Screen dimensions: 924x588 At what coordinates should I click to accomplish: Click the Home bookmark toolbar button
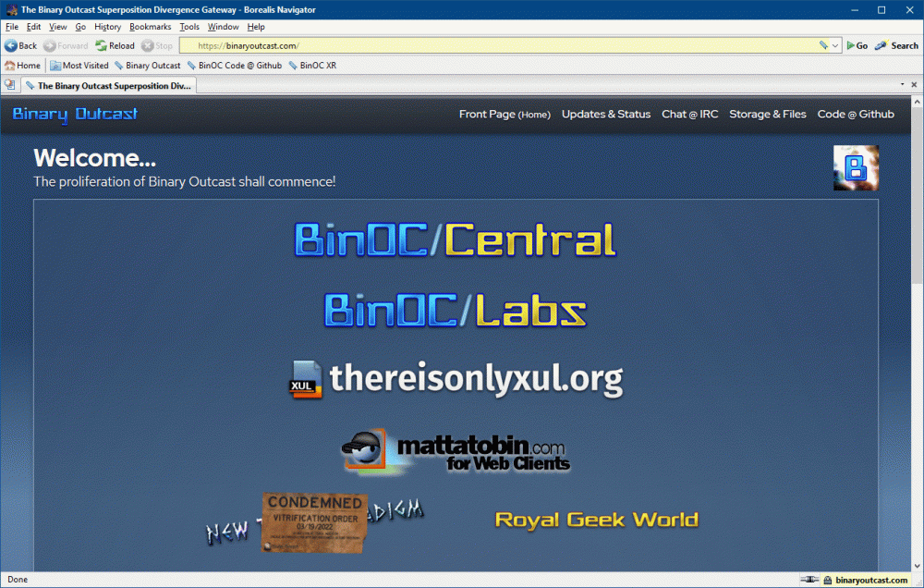23,66
